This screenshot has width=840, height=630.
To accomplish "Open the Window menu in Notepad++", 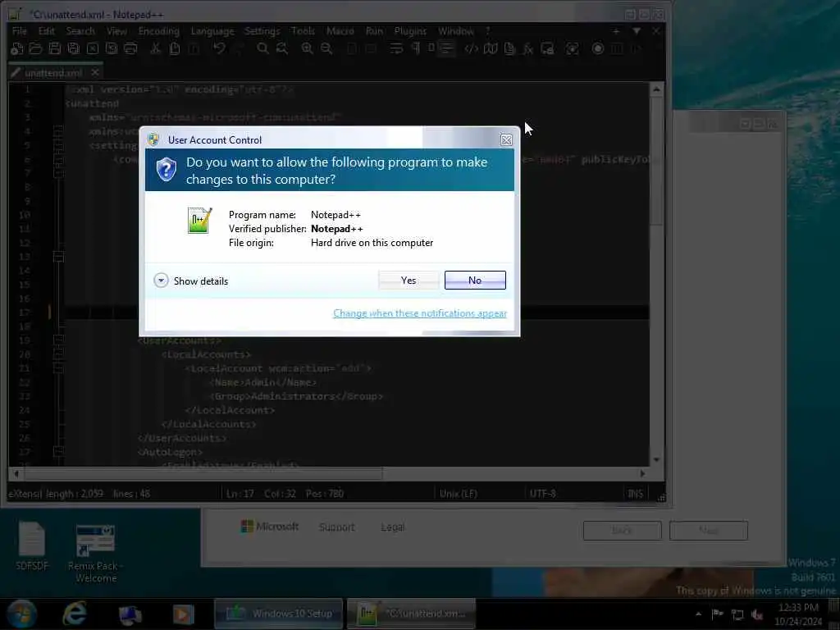I will pos(455,31).
